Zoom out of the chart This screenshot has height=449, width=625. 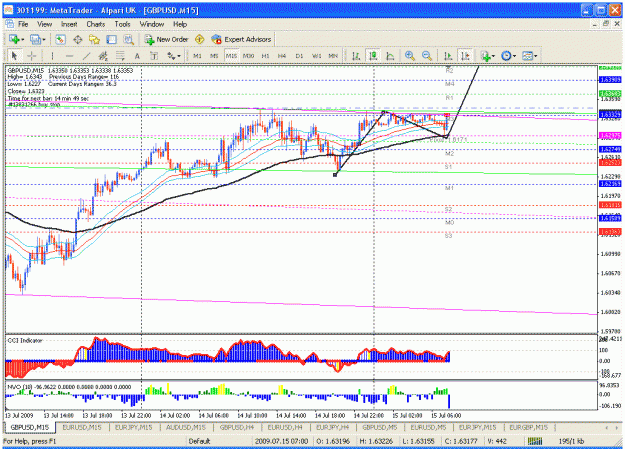[x=426, y=56]
